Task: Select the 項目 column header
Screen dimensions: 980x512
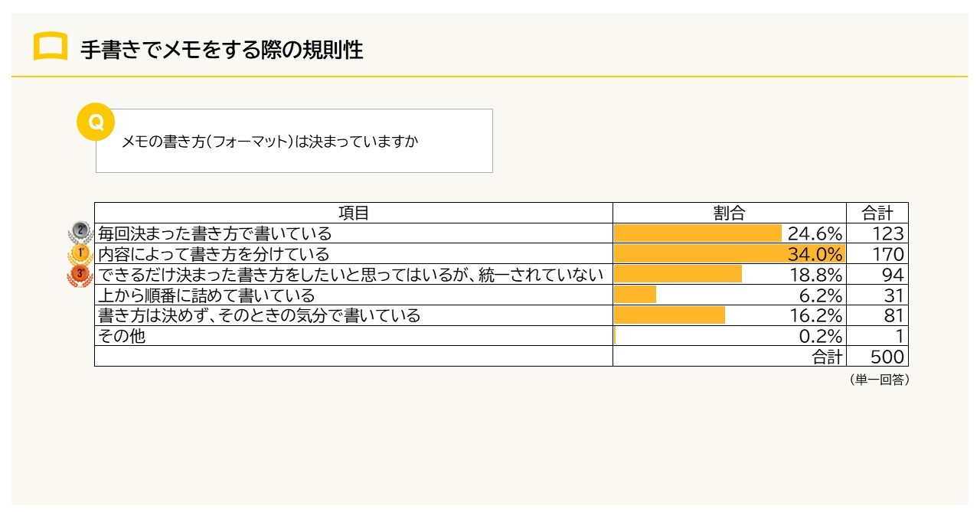Action: (x=353, y=213)
